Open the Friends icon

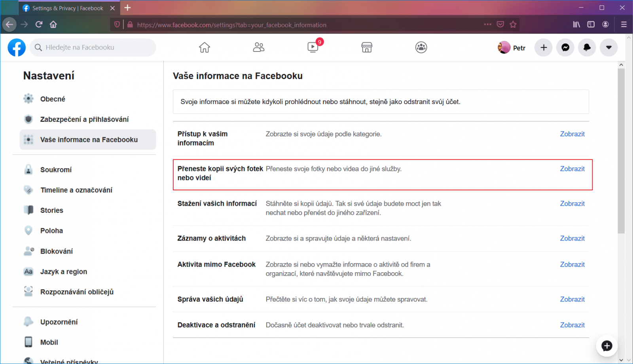pos(259,47)
